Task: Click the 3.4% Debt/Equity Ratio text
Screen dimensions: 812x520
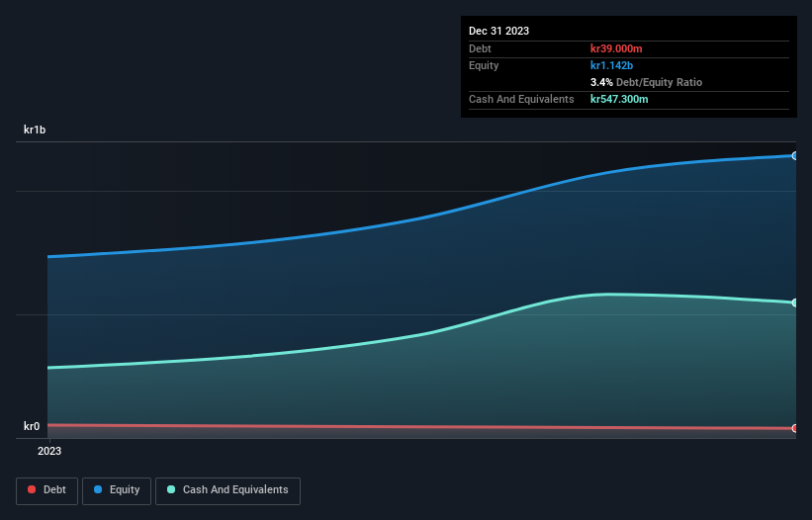Action: click(x=646, y=82)
